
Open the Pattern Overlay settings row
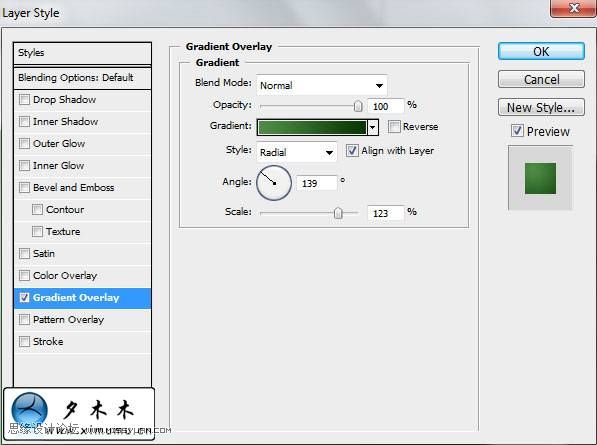[x=82, y=320]
